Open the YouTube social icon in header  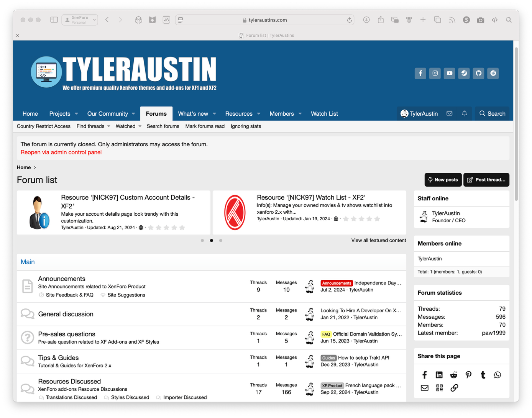450,73
